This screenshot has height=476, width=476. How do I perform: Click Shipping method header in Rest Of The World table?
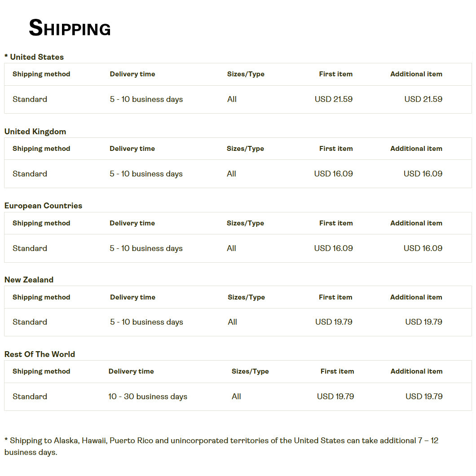click(41, 371)
